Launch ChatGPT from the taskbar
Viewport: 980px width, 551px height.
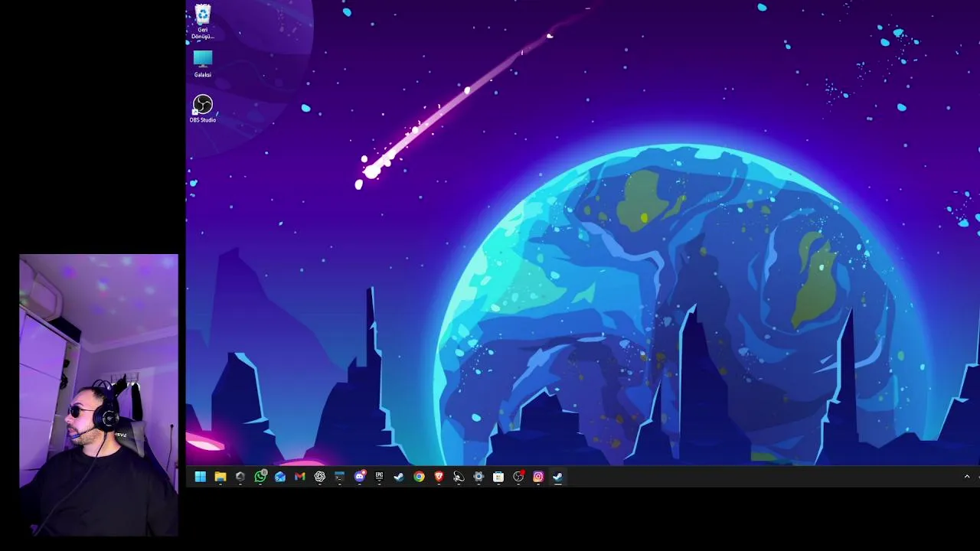point(320,477)
